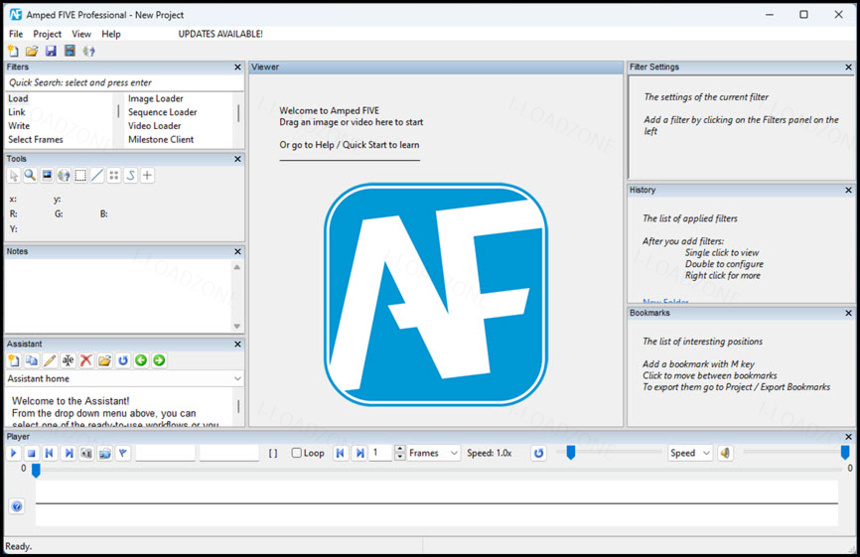Select the Link filter category
This screenshot has width=860, height=557.
click(16, 112)
